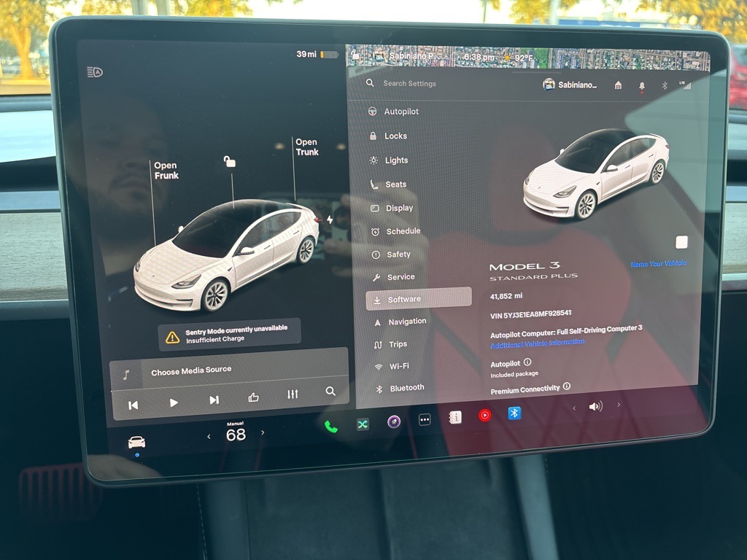Open the owner's manual info icon
Viewport: 747px width, 560px height.
455,417
